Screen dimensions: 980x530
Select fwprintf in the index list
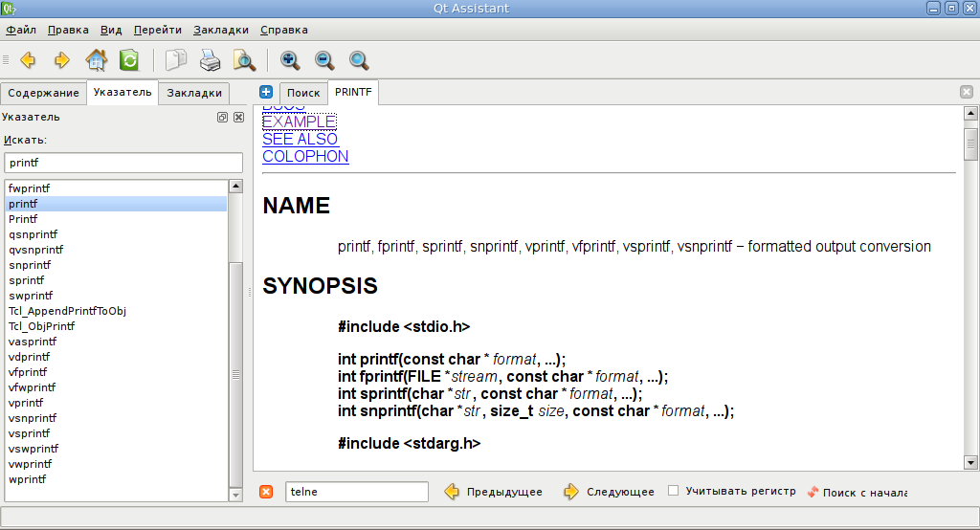point(116,188)
